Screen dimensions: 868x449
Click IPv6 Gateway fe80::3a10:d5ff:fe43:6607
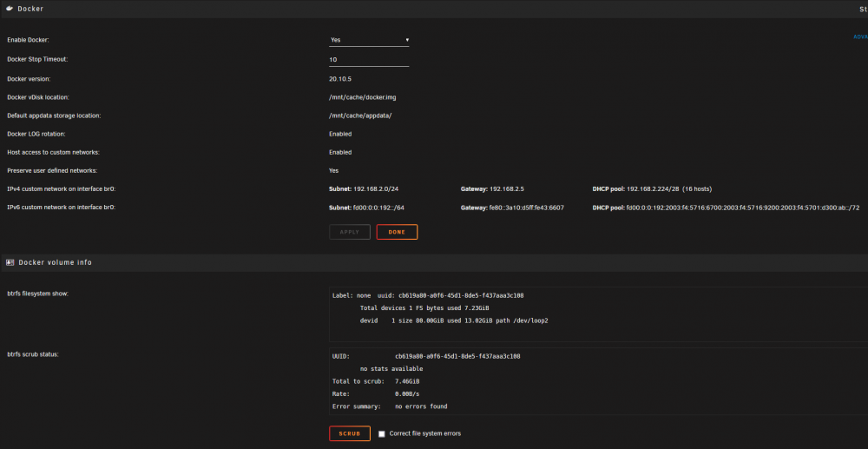(512, 208)
